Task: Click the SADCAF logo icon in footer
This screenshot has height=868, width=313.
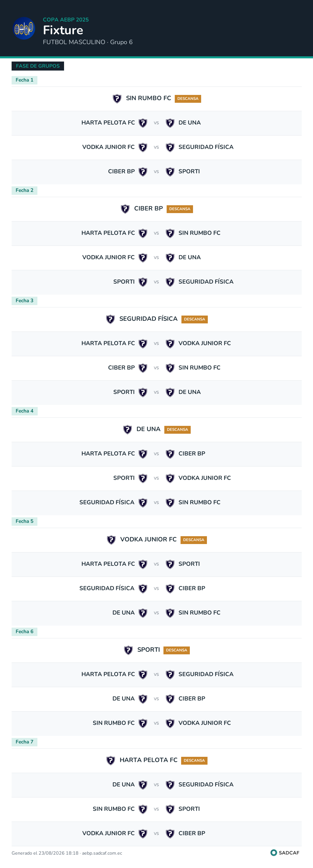Action: 274,853
